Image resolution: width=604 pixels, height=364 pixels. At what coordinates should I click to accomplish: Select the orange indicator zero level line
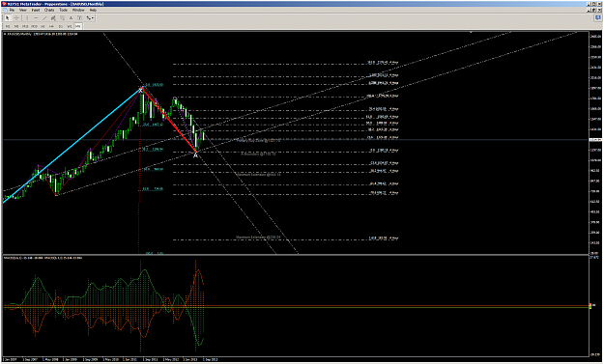pos(297,306)
